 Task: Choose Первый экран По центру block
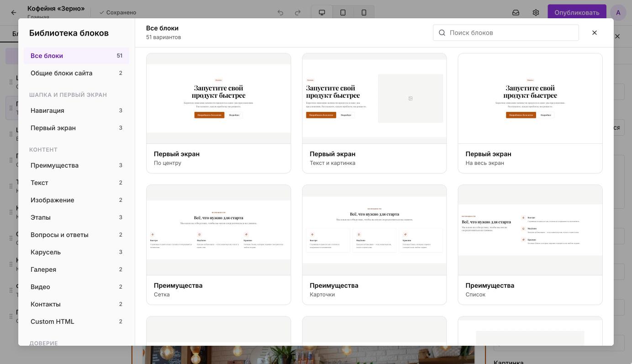218,113
